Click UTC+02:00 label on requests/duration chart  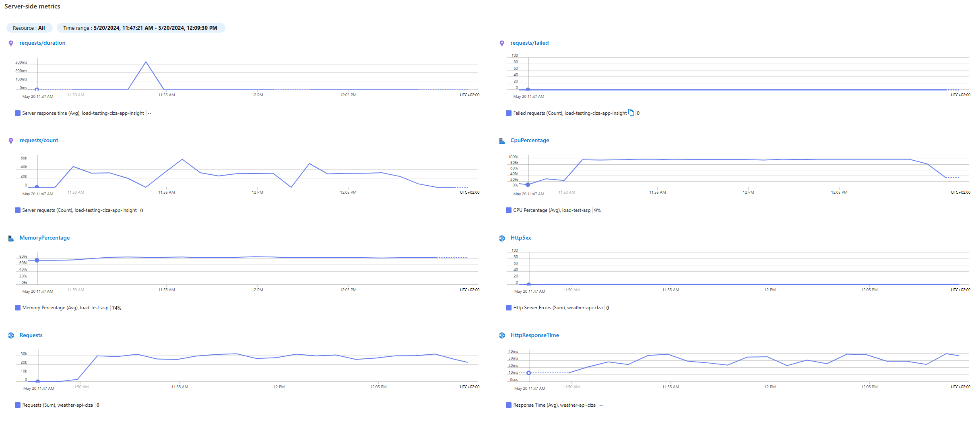(x=470, y=95)
